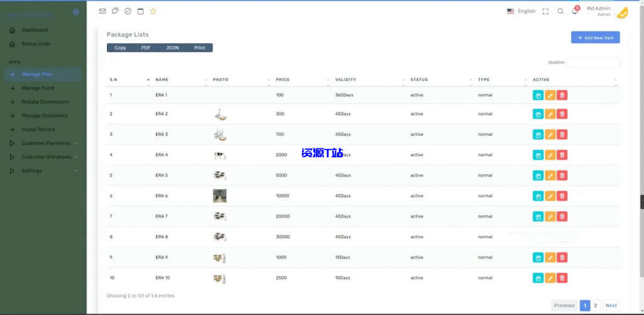The height and width of the screenshot is (315, 644).
Task: Click the teal calendar icon for ERA 1
Action: point(538,96)
